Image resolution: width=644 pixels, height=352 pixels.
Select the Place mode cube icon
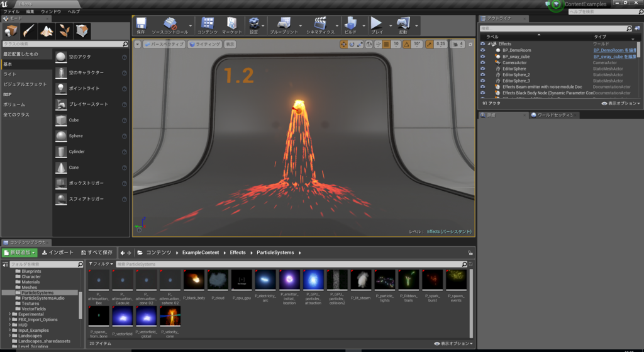click(11, 31)
